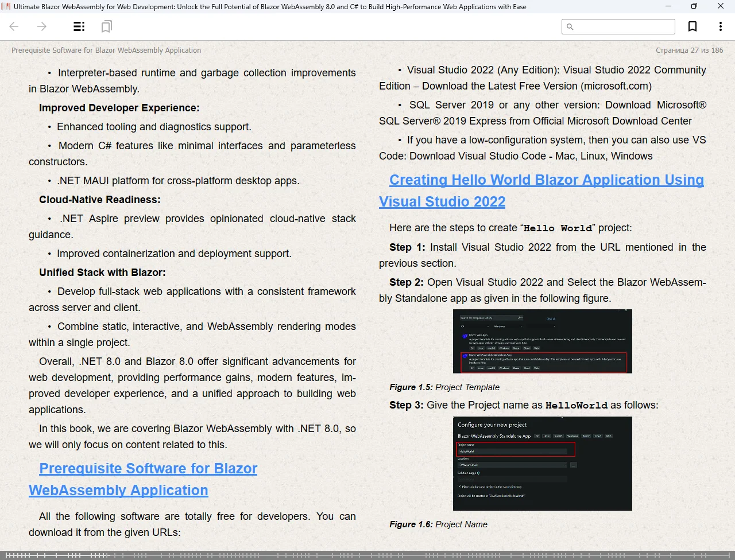Minimize the reader window
735x560 pixels.
(668, 6)
